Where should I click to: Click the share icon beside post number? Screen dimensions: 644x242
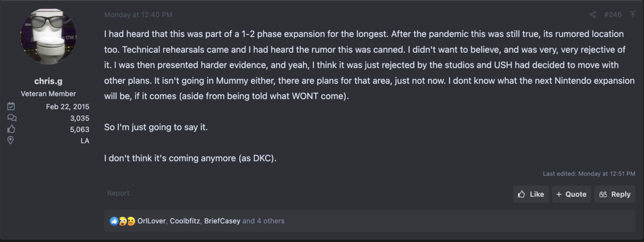pos(593,15)
